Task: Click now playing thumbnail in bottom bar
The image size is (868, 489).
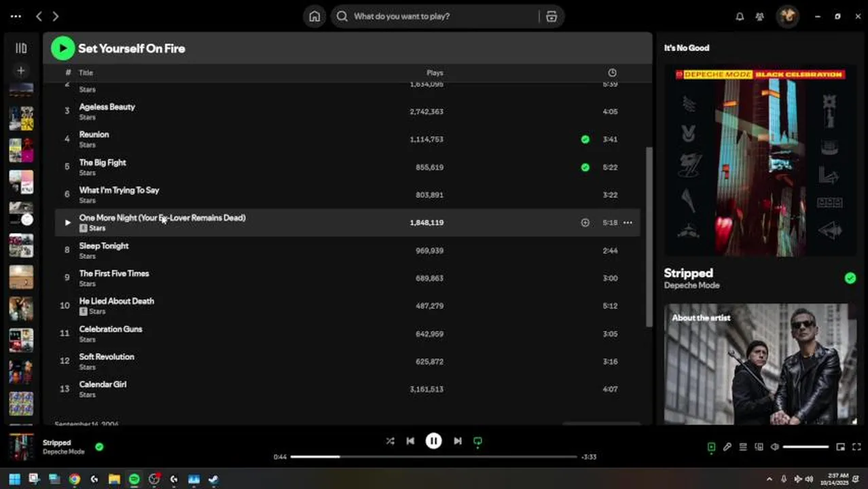Action: 21,447
